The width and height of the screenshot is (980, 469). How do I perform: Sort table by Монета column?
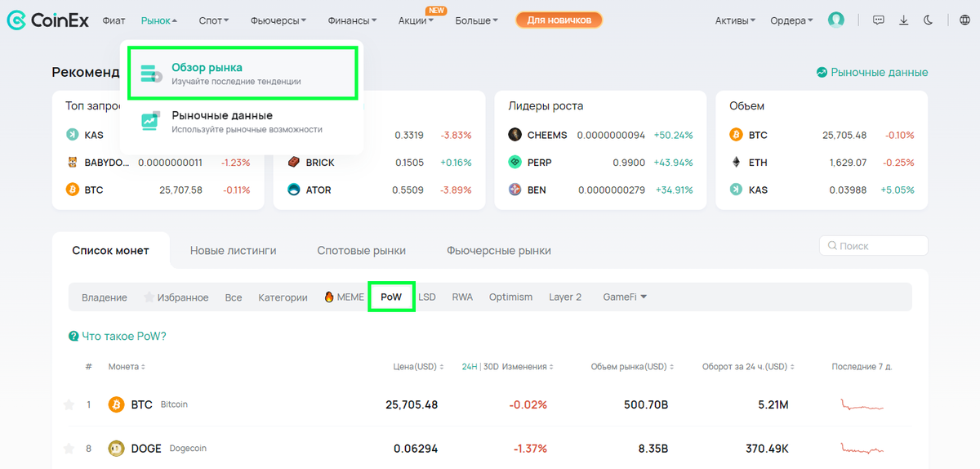(x=127, y=367)
